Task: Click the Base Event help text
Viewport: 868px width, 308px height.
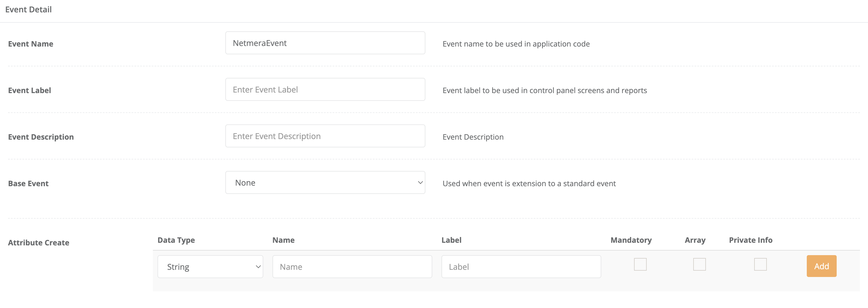Action: click(x=529, y=184)
